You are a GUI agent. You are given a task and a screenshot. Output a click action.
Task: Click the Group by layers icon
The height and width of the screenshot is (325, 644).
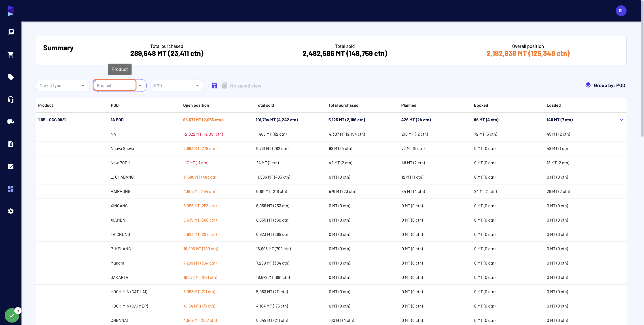(x=588, y=85)
